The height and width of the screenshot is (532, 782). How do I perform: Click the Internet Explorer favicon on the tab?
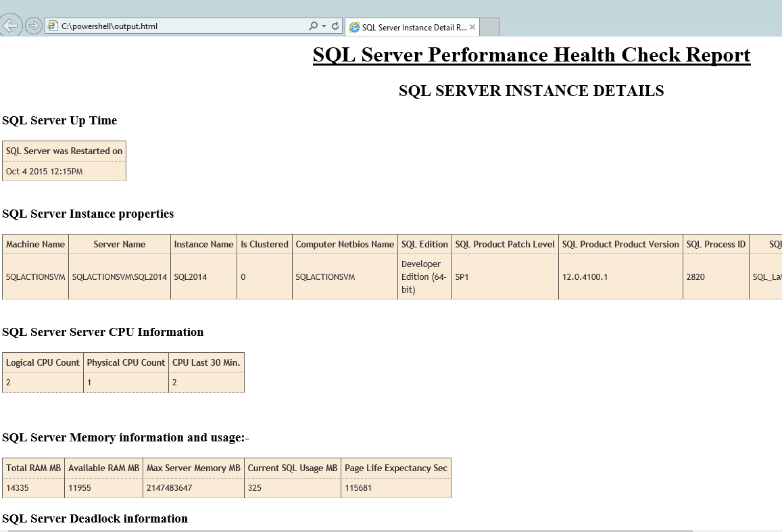coord(353,27)
